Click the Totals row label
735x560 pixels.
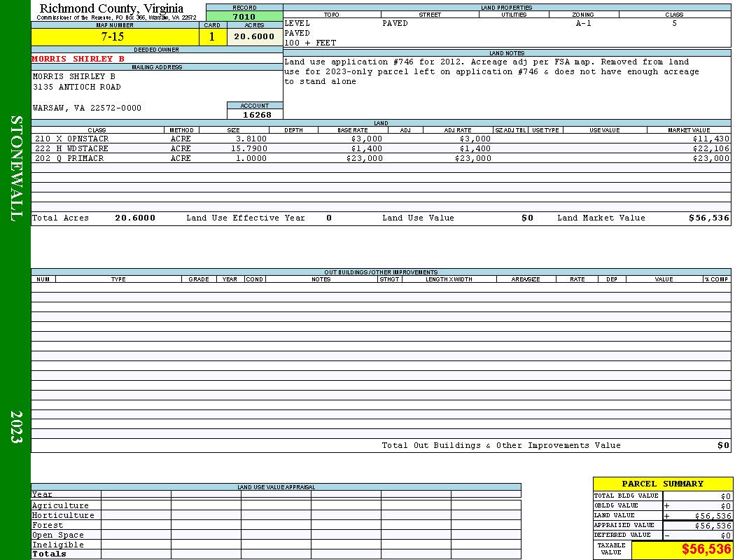pyautogui.click(x=49, y=554)
